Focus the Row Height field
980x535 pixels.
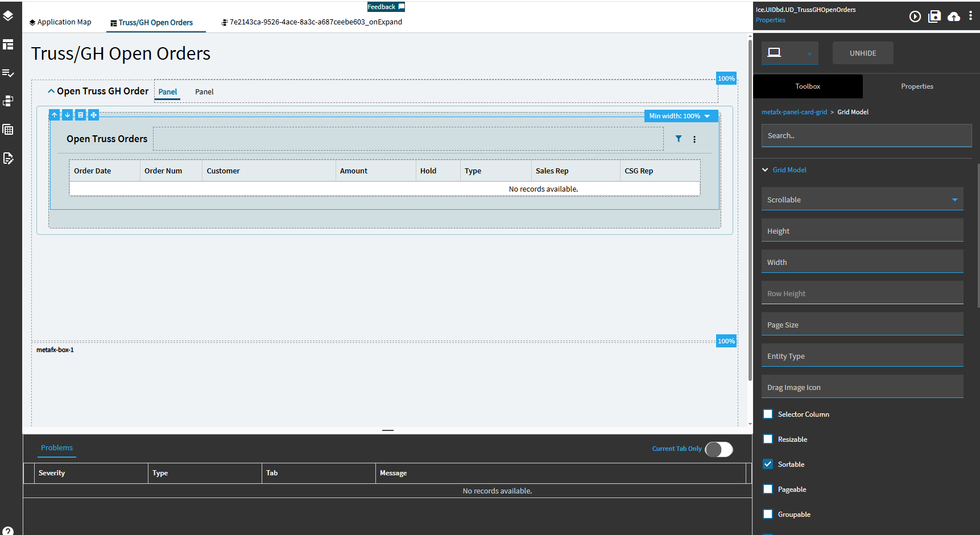pyautogui.click(x=862, y=293)
